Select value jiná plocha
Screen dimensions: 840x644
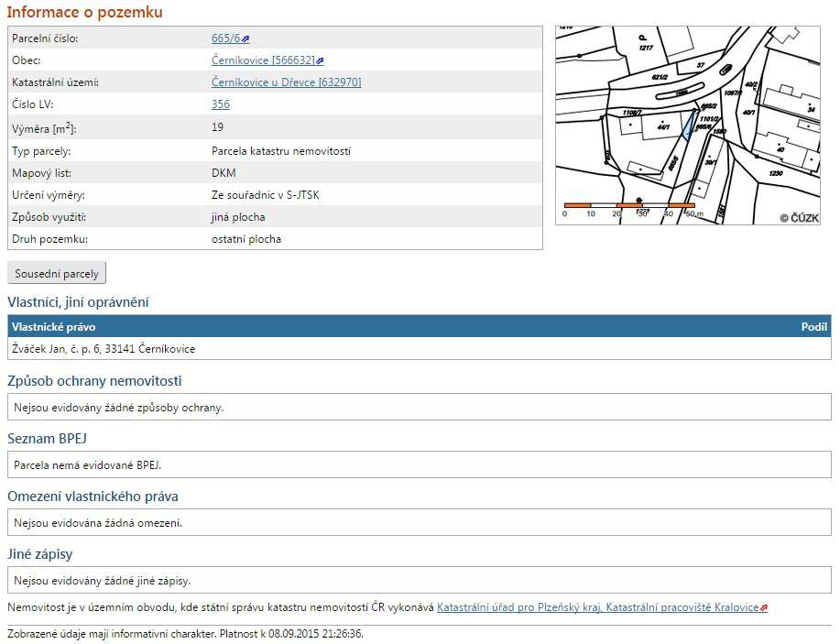coord(238,217)
